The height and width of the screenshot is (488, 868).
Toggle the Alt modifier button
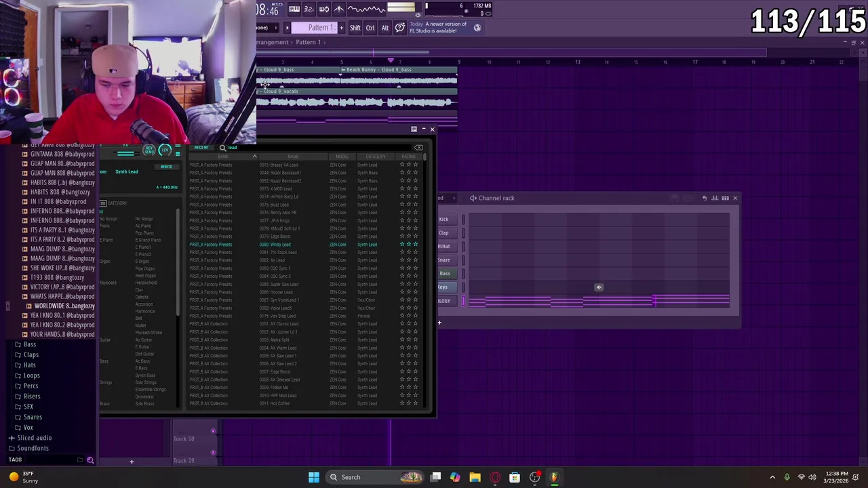click(x=384, y=28)
